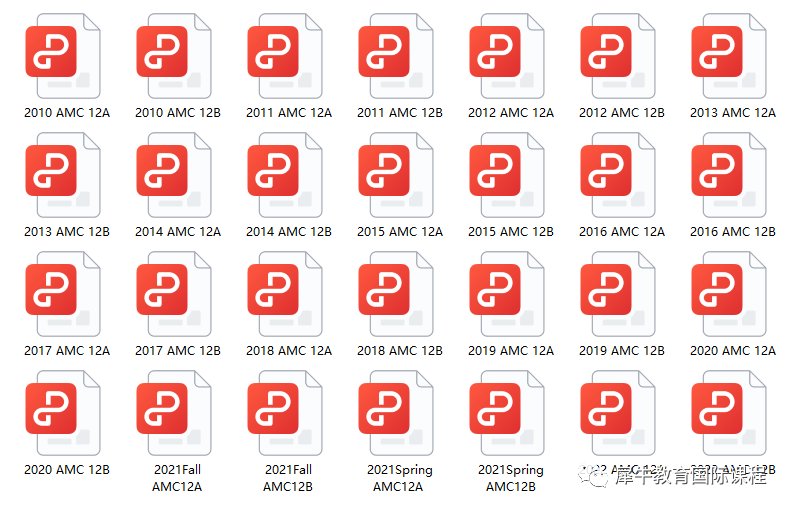Click the 2021Fall AMC12B file name label
The image size is (792, 510).
pyautogui.click(x=288, y=478)
